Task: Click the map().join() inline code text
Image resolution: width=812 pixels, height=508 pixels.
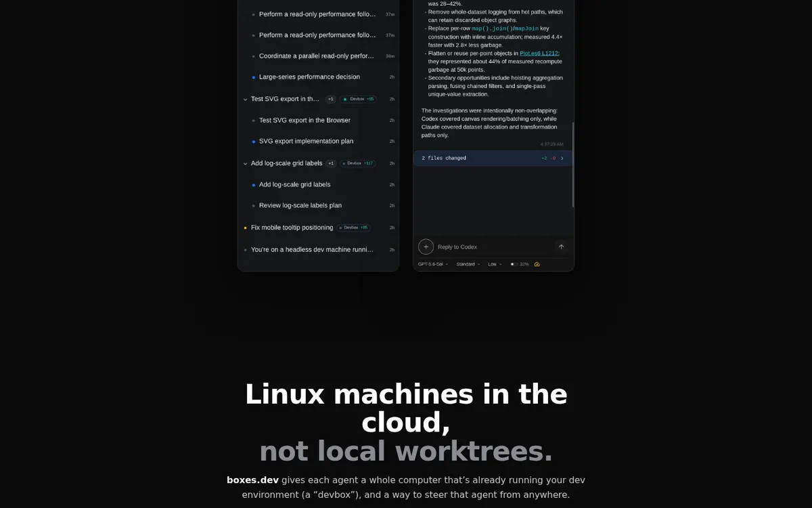Action: tap(492, 28)
